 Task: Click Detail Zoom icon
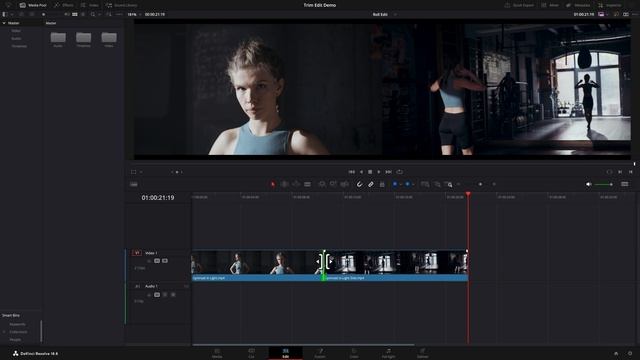(437, 184)
